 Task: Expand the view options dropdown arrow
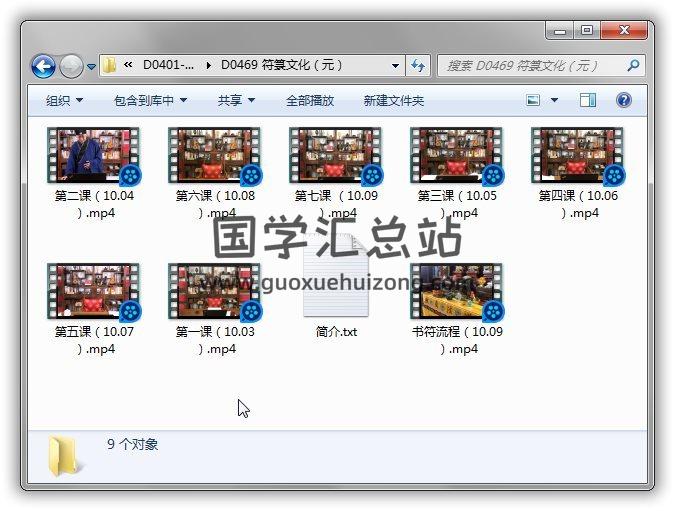pos(554,100)
